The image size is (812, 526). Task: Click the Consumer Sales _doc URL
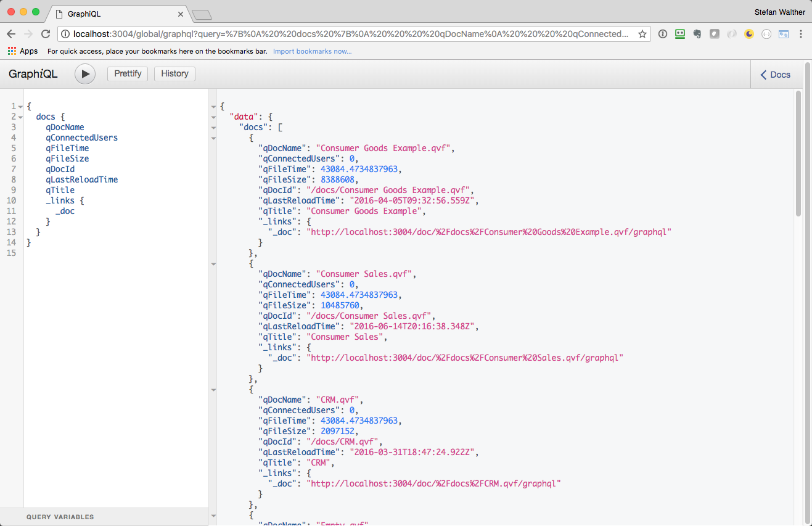pyautogui.click(x=465, y=358)
